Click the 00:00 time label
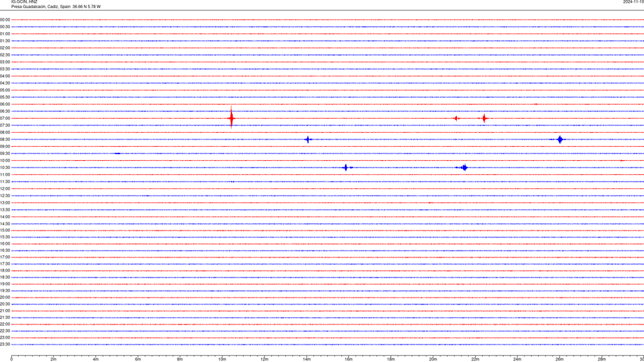 [5, 19]
